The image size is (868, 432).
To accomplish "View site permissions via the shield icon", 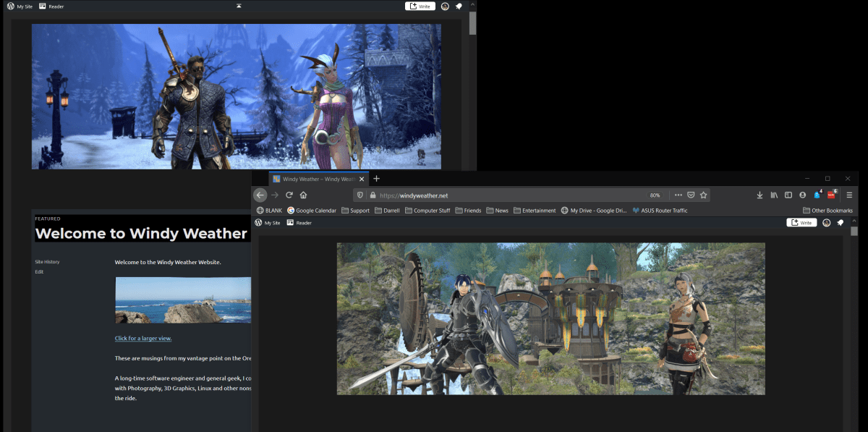I will (359, 195).
